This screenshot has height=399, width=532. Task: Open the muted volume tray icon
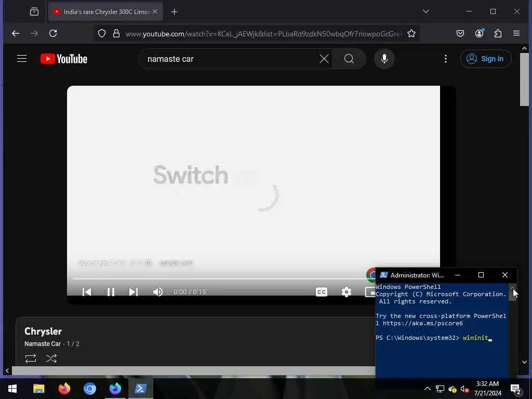click(x=465, y=389)
